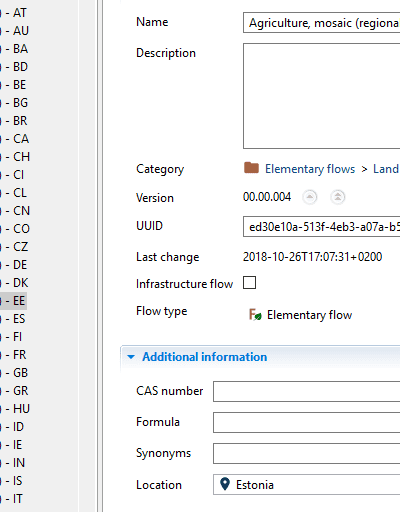
Task: Select the DE item in the list
Action: [x=16, y=265]
